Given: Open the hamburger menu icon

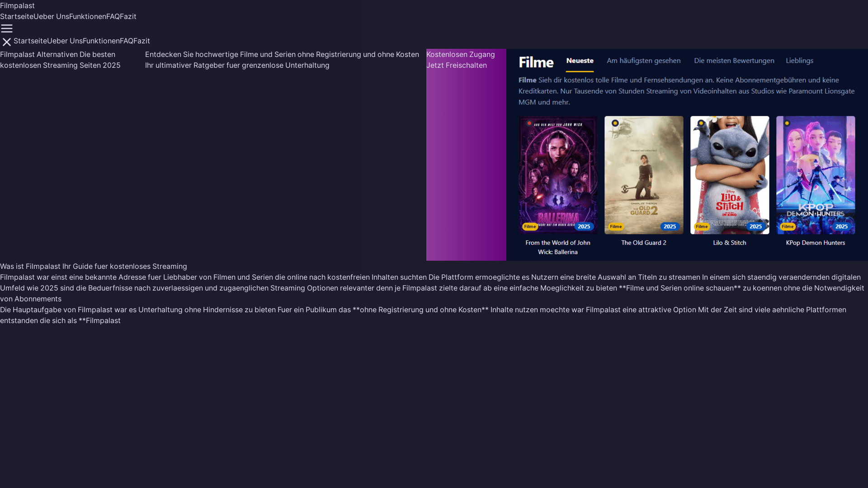Looking at the screenshot, I should (7, 28).
